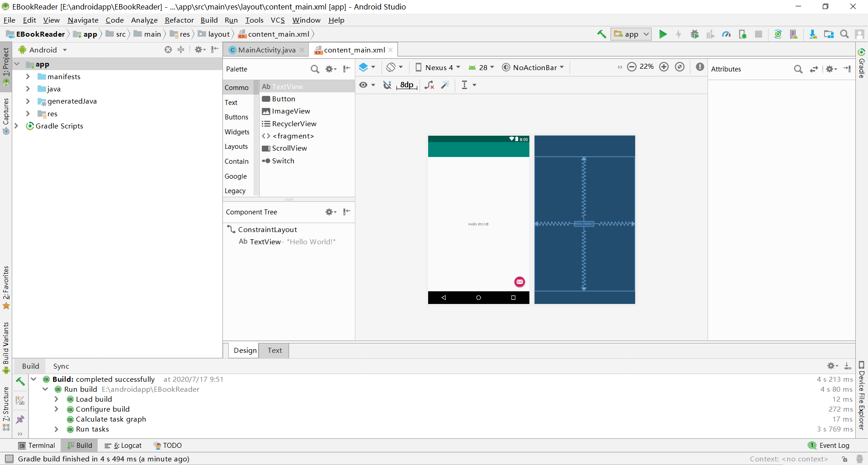868x465 pixels.
Task: Search the Palette with magnifier icon
Action: point(315,69)
